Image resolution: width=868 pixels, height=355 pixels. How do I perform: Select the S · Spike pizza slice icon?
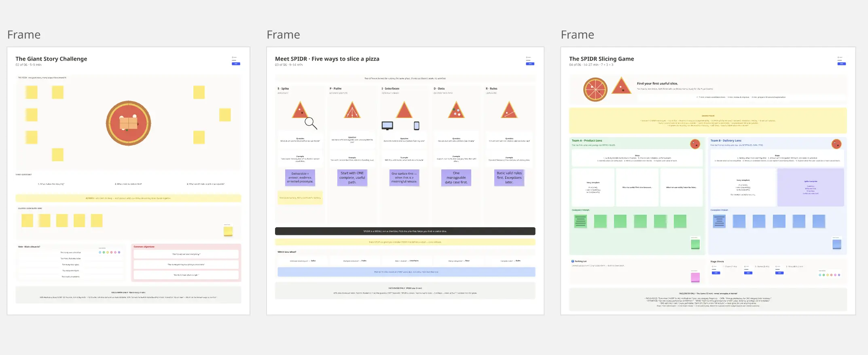click(x=300, y=110)
